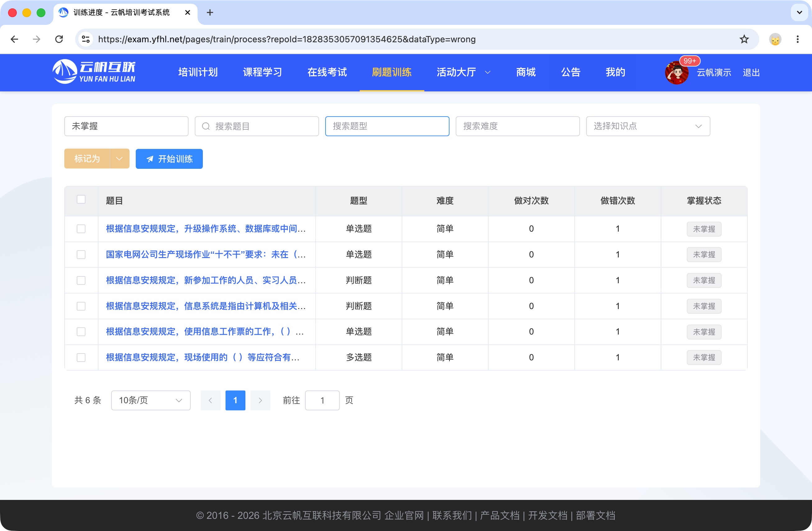
Task: Open the 联系我们 footer link
Action: (x=452, y=515)
